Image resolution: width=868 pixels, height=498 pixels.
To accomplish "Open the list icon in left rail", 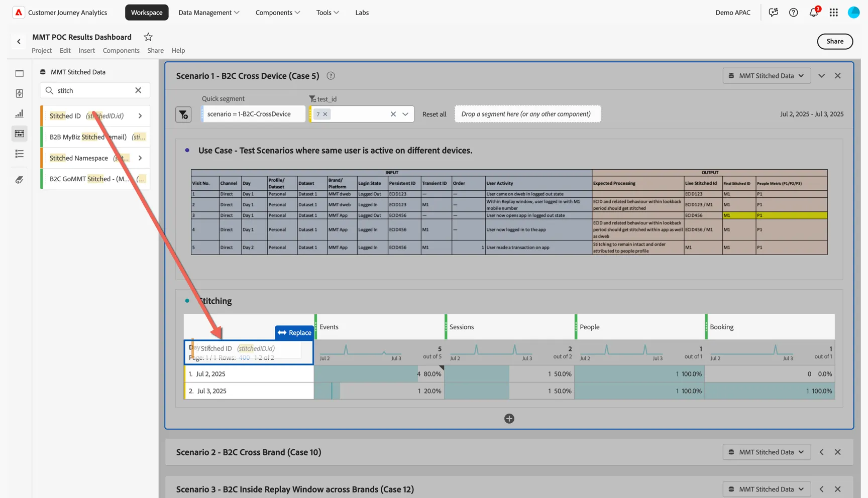I will click(x=20, y=154).
